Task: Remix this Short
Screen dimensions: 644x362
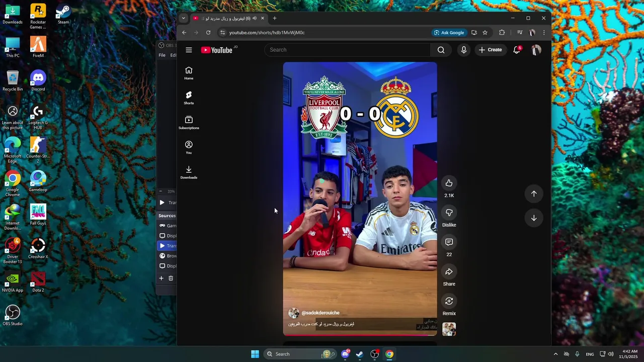Action: tap(449, 301)
